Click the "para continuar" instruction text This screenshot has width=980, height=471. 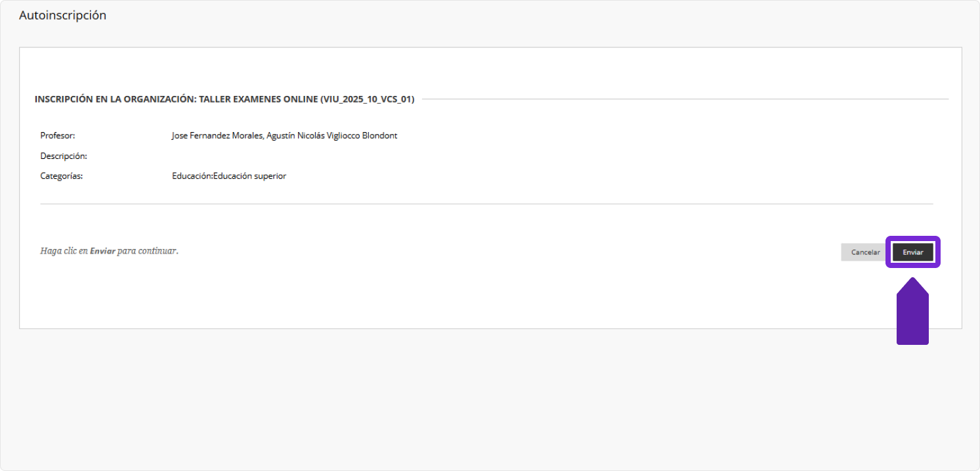click(x=147, y=251)
